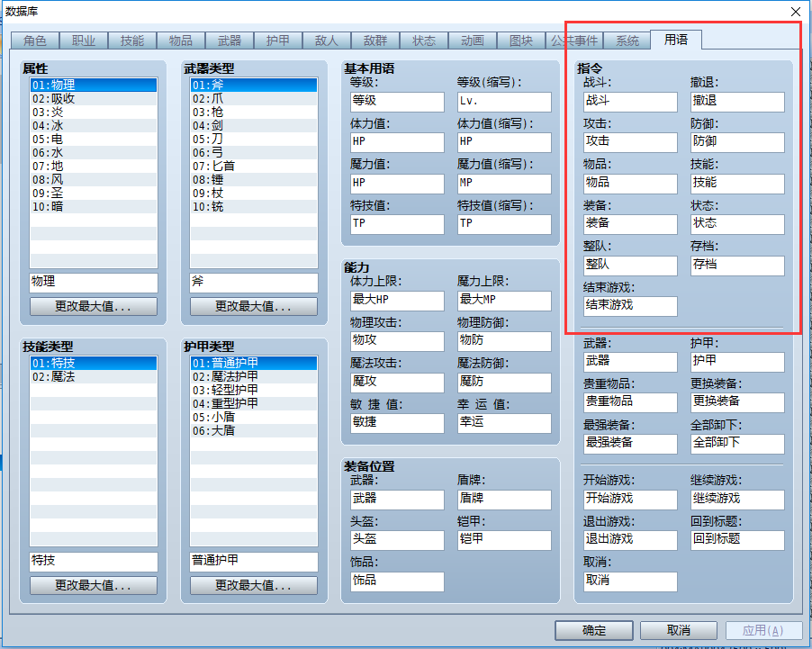Click the 等级(缩写) field showing Lv.
The height and width of the screenshot is (649, 812).
504,102
